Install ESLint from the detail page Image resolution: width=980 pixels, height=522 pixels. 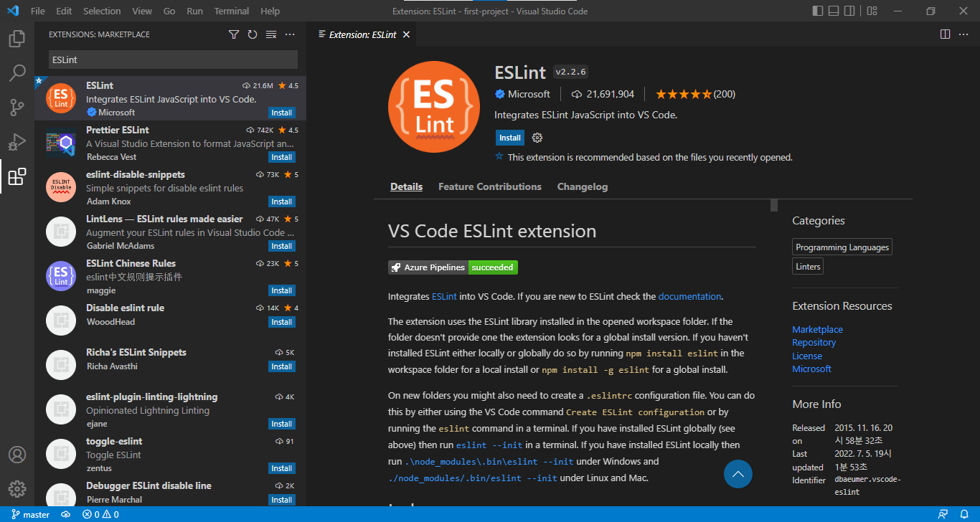click(510, 138)
